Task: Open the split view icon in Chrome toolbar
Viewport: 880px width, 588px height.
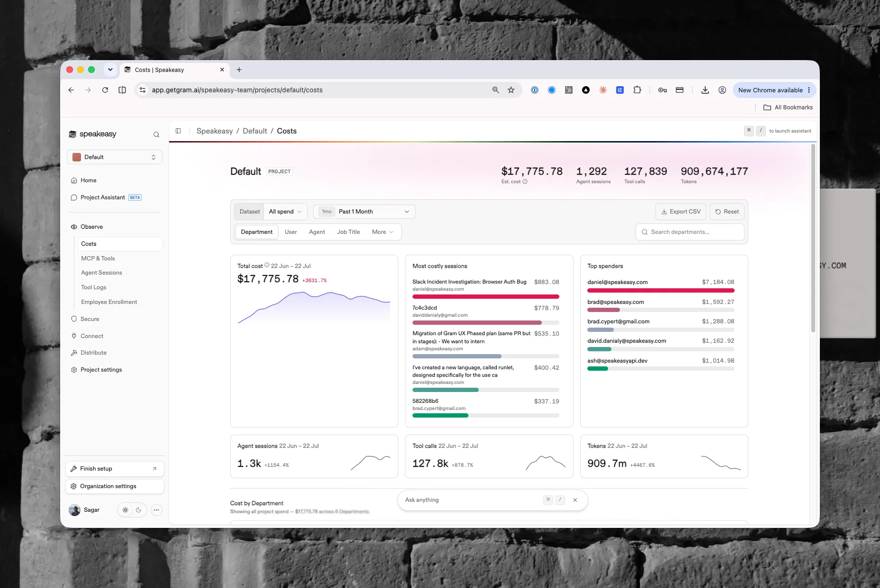Action: tap(122, 90)
